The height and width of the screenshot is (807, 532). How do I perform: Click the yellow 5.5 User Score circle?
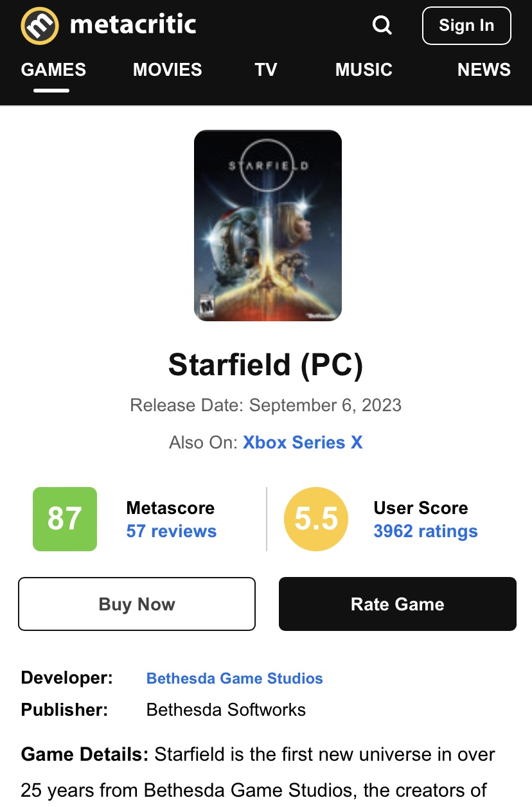tap(316, 519)
